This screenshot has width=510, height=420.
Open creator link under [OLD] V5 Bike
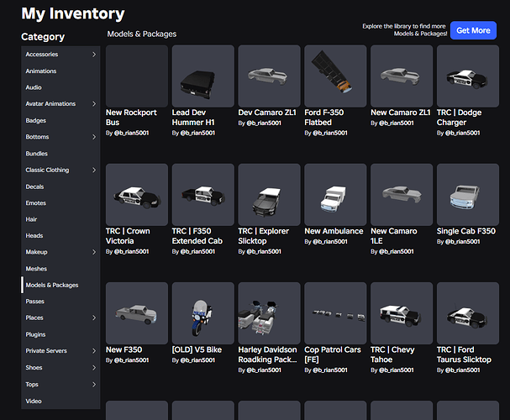pos(197,360)
